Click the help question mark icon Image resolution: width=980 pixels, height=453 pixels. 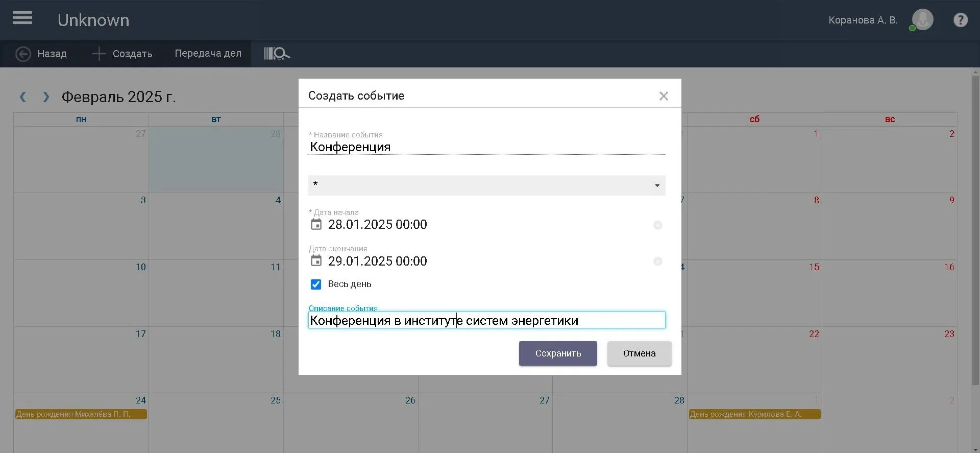tap(960, 20)
